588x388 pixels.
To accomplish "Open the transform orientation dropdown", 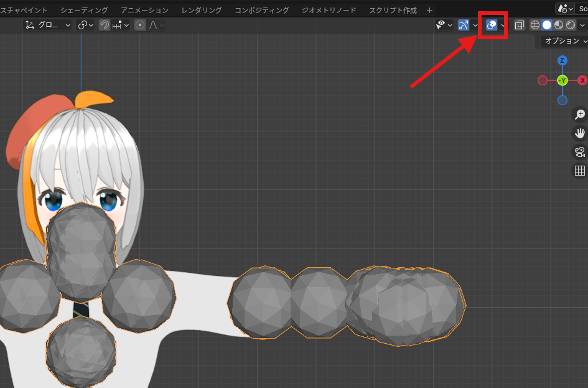I will [47, 25].
